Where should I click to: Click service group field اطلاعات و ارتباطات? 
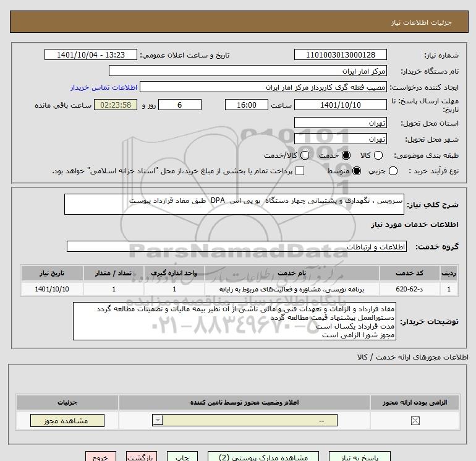pos(237,246)
